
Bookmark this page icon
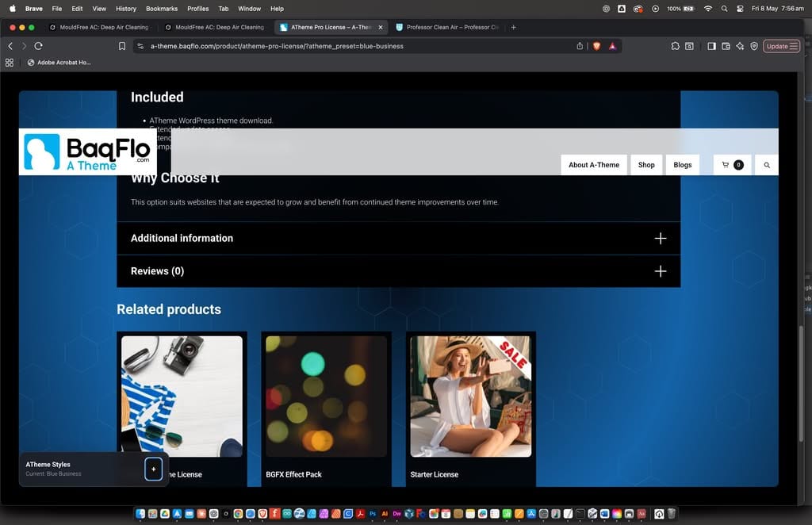point(121,46)
